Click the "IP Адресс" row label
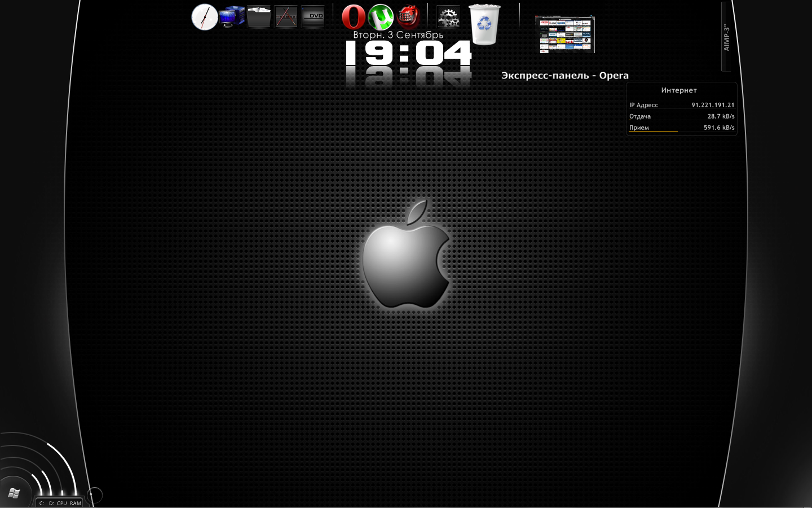This screenshot has width=812, height=508. coord(643,105)
